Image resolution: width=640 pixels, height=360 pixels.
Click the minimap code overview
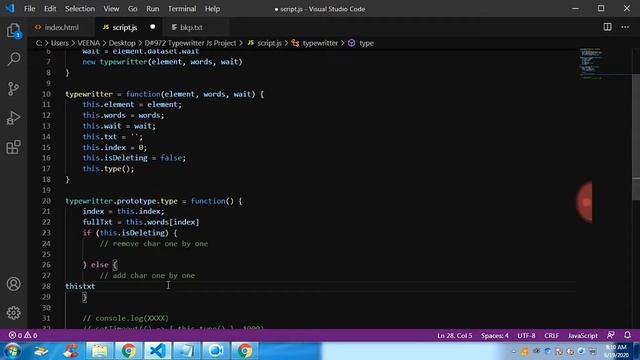[x=591, y=63]
